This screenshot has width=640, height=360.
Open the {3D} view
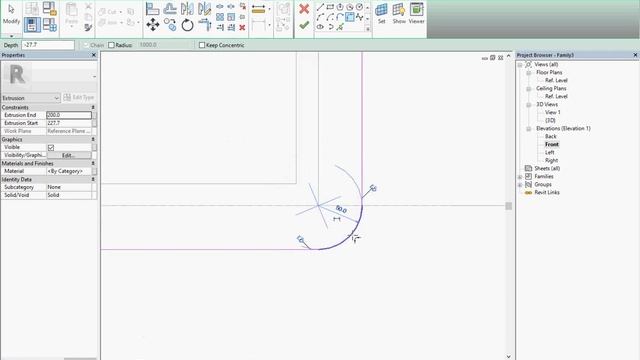click(x=550, y=120)
